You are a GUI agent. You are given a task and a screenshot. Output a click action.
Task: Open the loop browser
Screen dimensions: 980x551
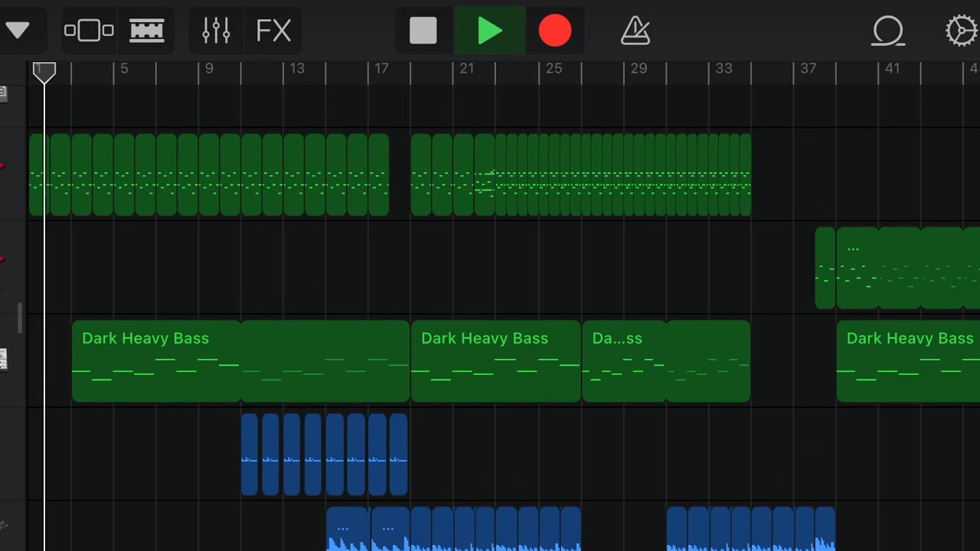(888, 31)
